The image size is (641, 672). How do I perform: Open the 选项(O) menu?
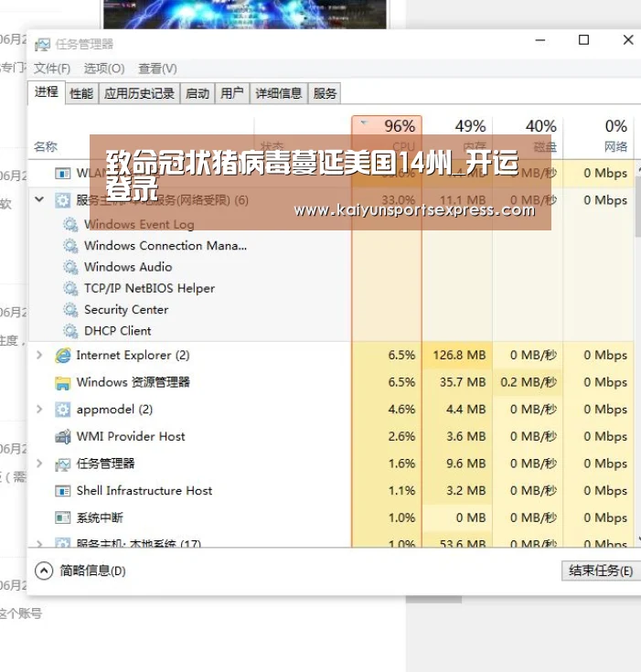pos(104,69)
